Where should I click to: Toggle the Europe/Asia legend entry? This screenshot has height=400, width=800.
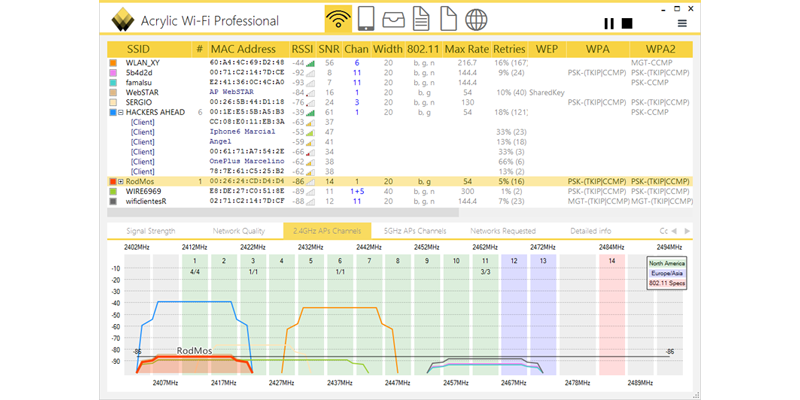(x=667, y=273)
